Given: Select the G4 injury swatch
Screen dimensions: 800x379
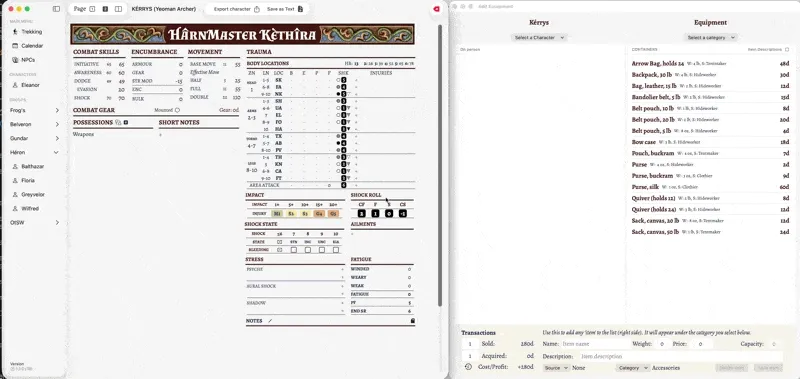Looking at the screenshot, I should (319, 213).
